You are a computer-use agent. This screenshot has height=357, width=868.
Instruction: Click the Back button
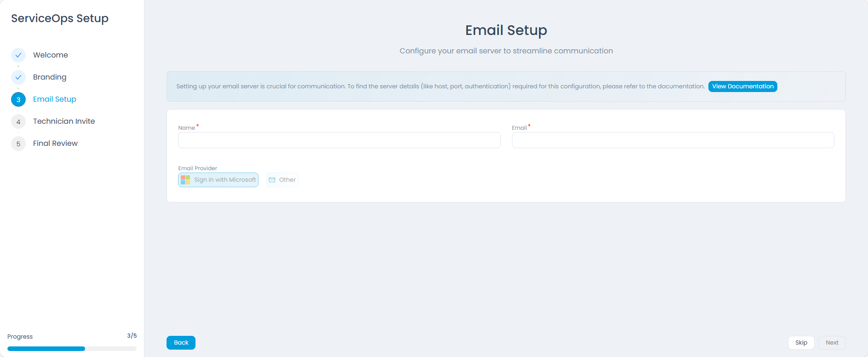181,343
